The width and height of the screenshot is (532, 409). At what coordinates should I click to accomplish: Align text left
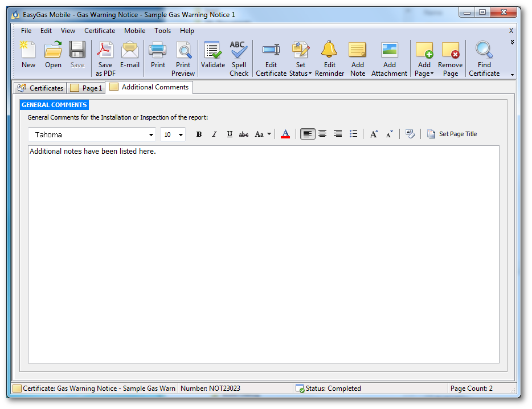pyautogui.click(x=308, y=134)
